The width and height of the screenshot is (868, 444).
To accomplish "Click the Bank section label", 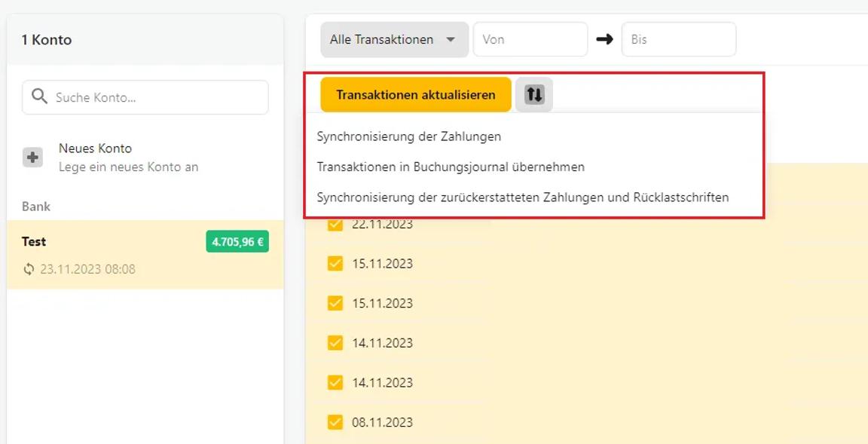I will (x=36, y=207).
